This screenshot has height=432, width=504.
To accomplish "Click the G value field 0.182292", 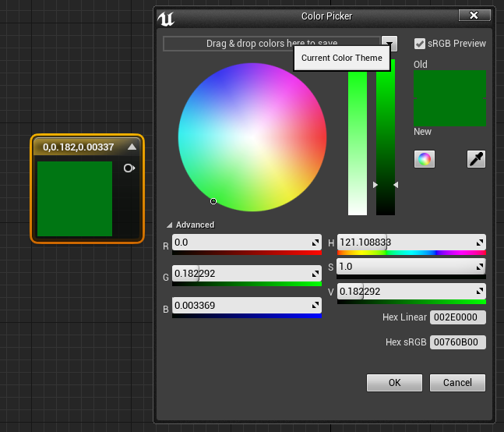I will click(x=246, y=274).
